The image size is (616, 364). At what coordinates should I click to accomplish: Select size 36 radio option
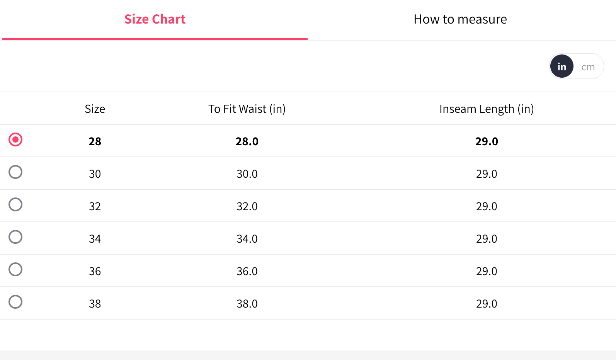(x=15, y=269)
